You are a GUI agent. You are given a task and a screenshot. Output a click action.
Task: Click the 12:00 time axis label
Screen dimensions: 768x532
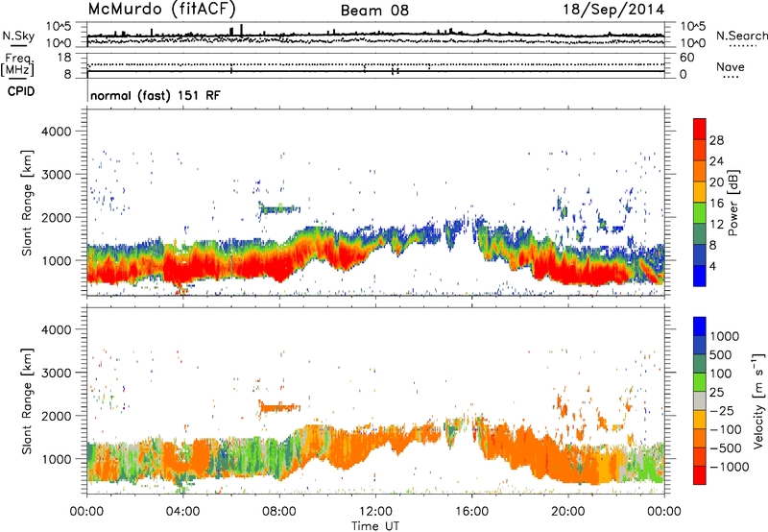375,512
